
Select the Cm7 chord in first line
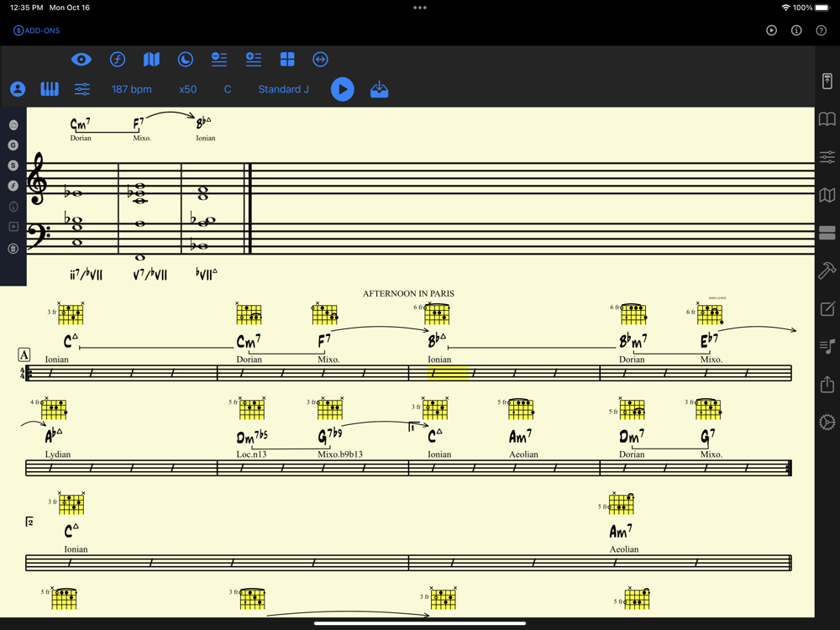click(x=249, y=341)
